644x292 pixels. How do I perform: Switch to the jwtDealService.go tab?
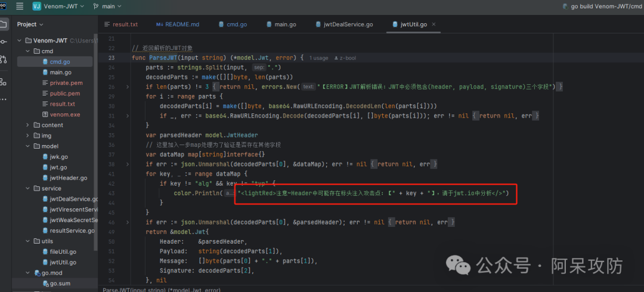(344, 24)
